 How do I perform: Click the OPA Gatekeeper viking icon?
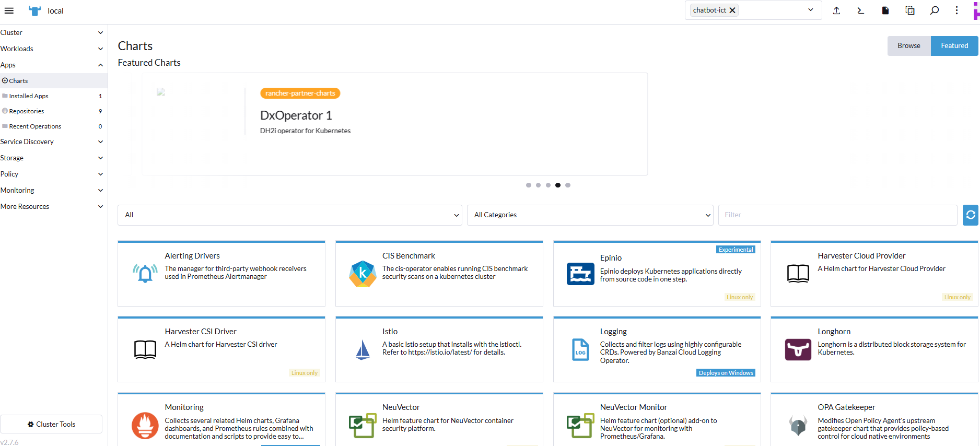798,426
